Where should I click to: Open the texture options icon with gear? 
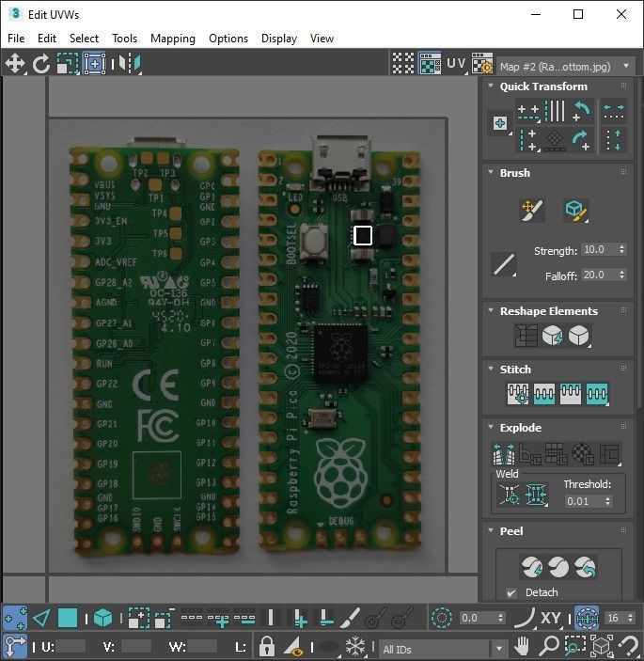pyautogui.click(x=482, y=64)
